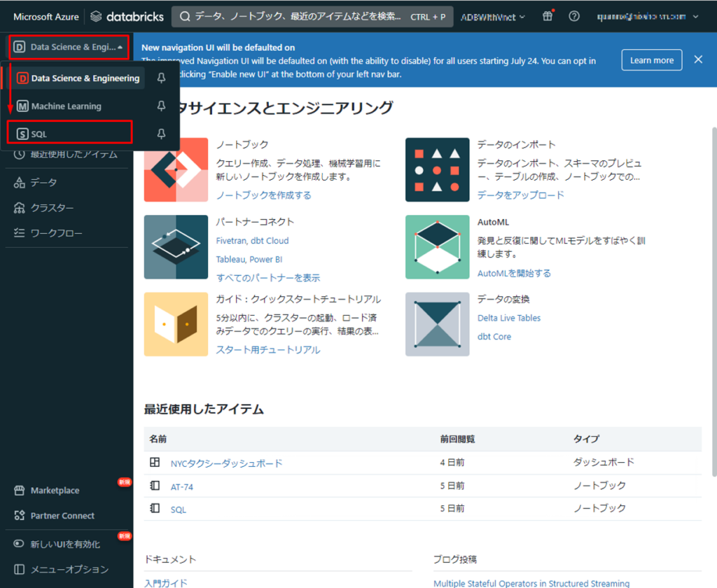
Task: Pin the SQL persona
Action: 162,134
